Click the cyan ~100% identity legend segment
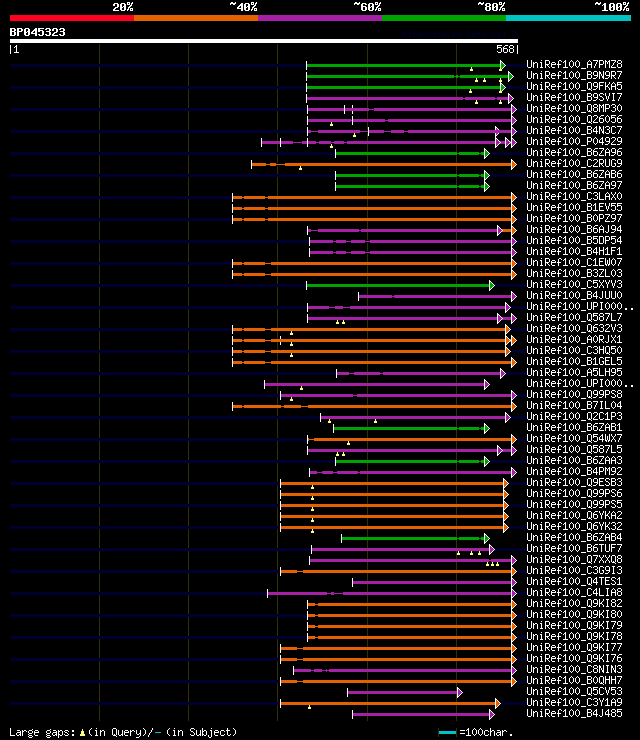The height and width of the screenshot is (740, 640). 568,18
